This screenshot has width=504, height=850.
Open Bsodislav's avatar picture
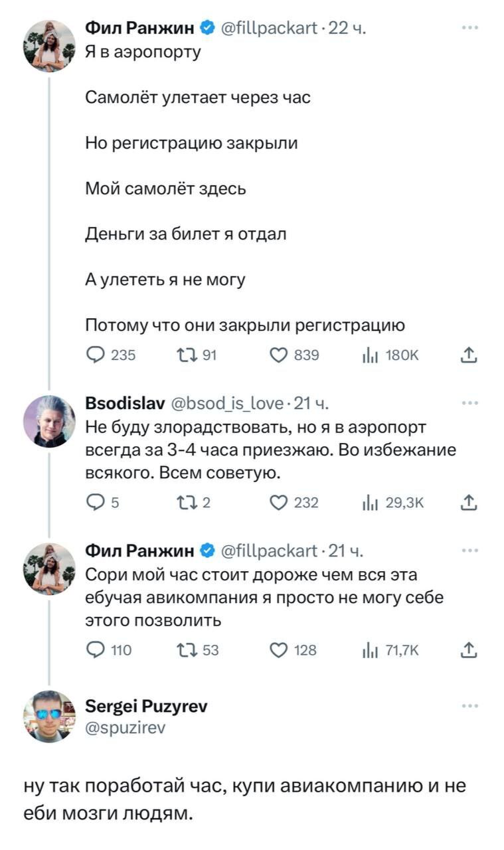click(x=49, y=421)
